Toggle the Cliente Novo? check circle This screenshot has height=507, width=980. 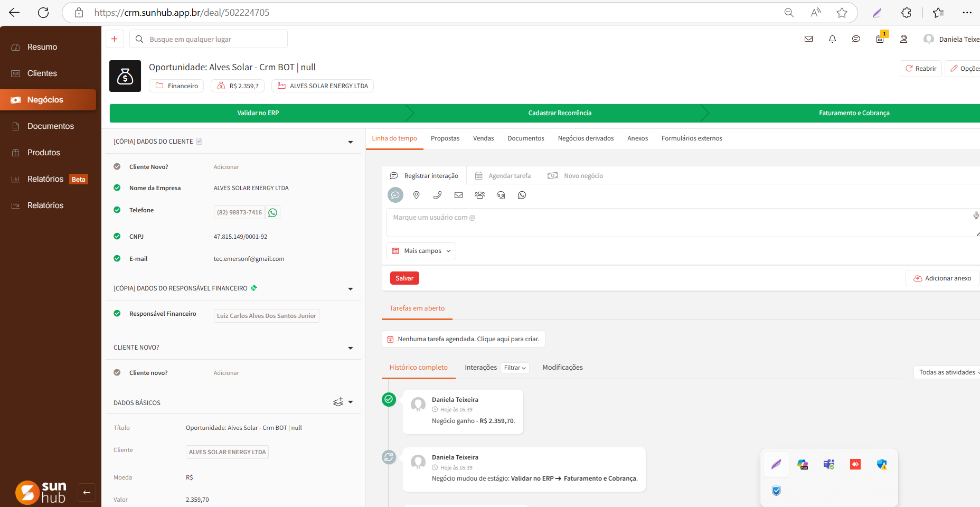[x=117, y=167]
